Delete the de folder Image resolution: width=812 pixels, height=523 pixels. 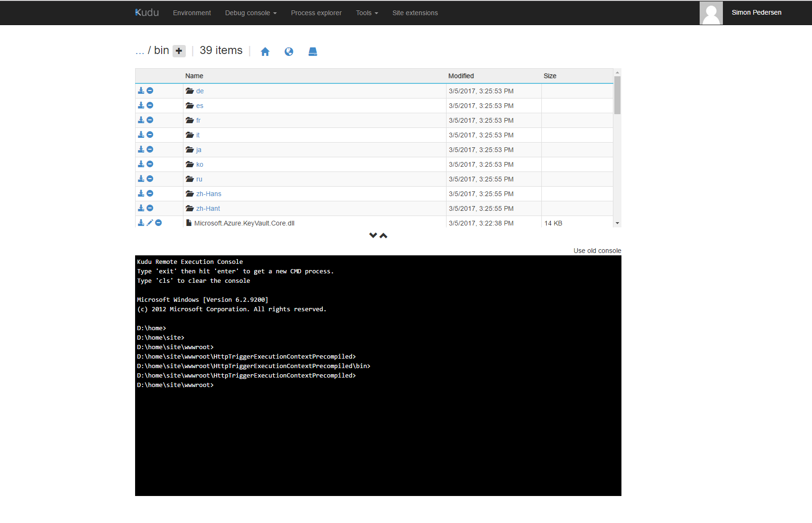point(150,90)
